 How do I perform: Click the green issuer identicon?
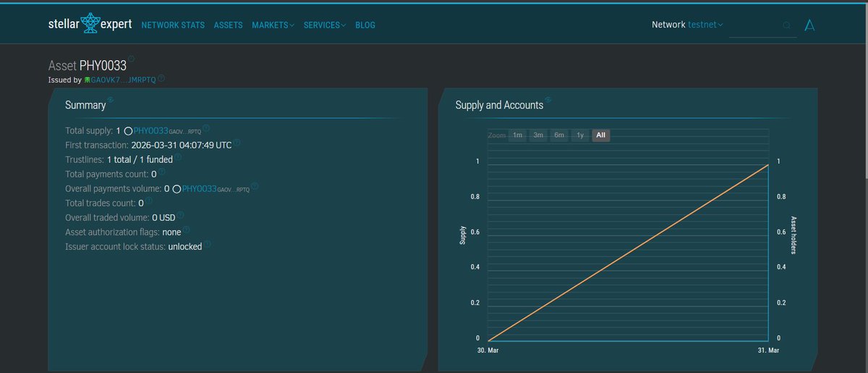pyautogui.click(x=87, y=80)
